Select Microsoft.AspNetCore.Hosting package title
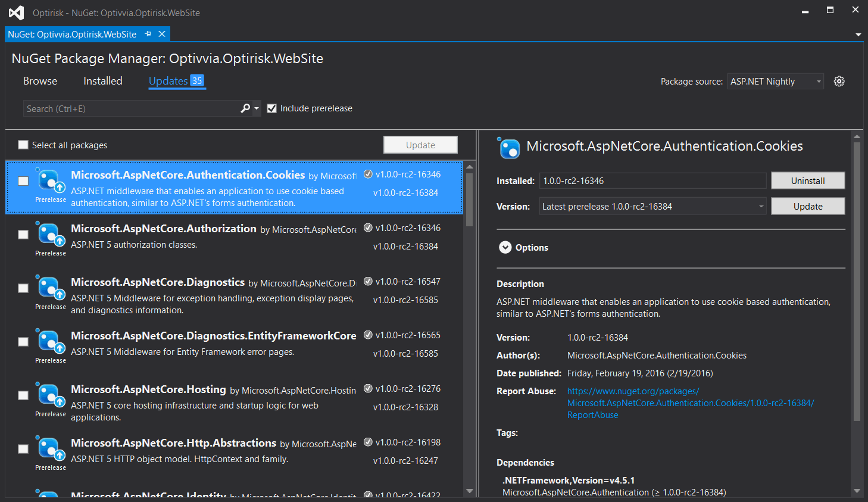This screenshot has width=868, height=502. (x=148, y=389)
